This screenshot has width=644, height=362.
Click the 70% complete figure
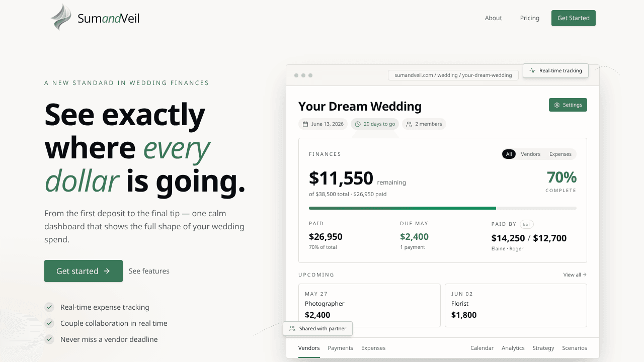point(561,177)
